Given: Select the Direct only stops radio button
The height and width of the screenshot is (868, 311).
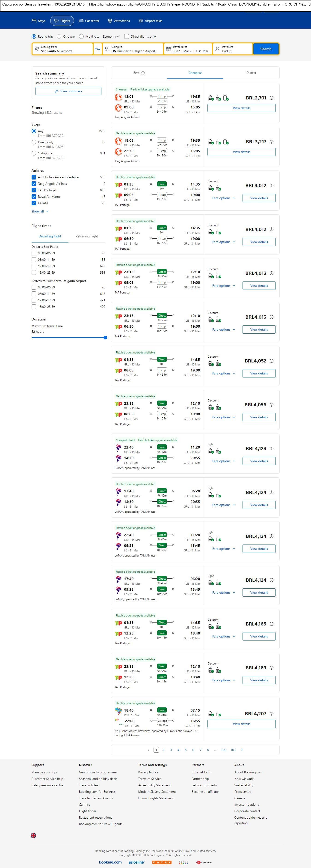Looking at the screenshot, I should click(x=34, y=142).
